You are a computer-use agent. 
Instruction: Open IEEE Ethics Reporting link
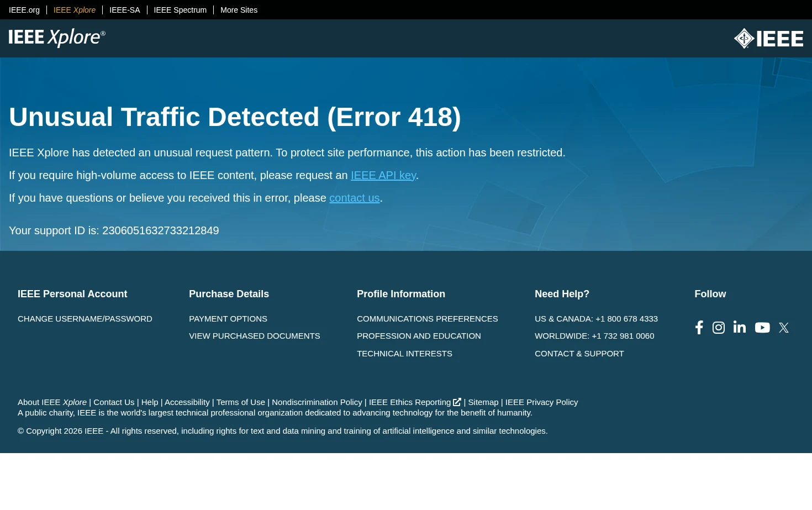410,402
